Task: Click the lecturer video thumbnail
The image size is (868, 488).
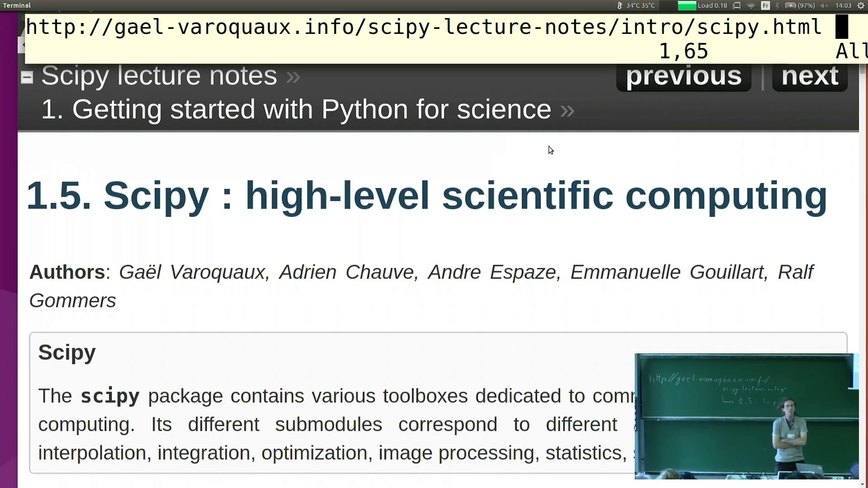Action: point(746,416)
